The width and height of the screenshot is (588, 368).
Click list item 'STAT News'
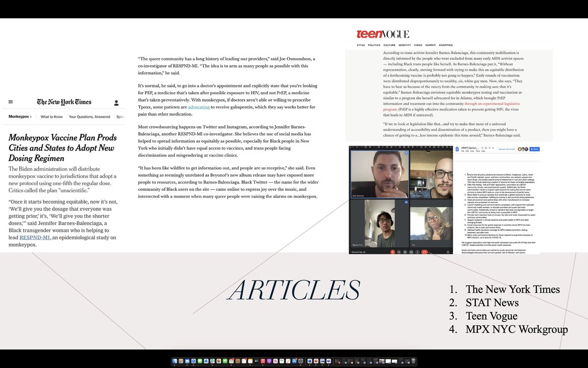pos(492,302)
